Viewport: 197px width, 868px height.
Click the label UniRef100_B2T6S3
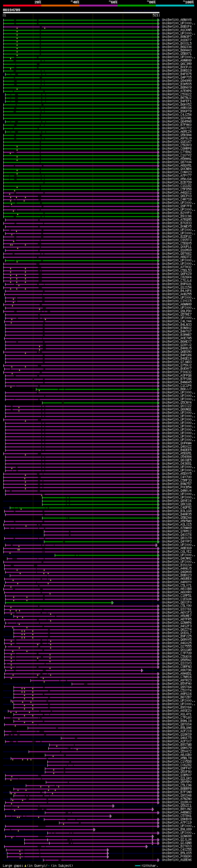point(177,846)
